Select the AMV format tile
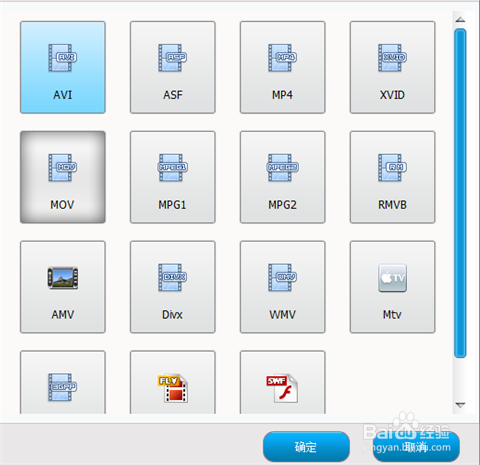This screenshot has width=480, height=465. click(63, 287)
